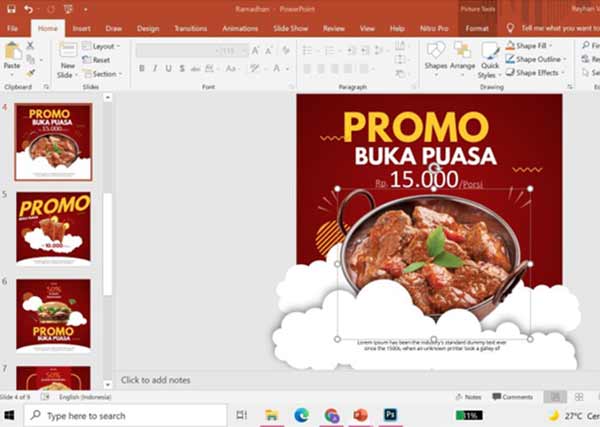Toggle the Comments pane in status bar
The image size is (600, 427).
point(512,397)
